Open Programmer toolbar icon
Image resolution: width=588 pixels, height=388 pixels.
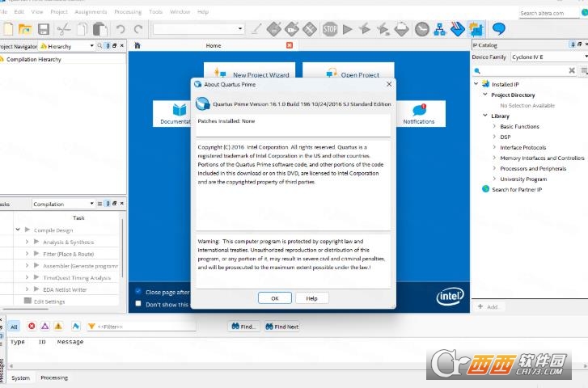coord(458,29)
